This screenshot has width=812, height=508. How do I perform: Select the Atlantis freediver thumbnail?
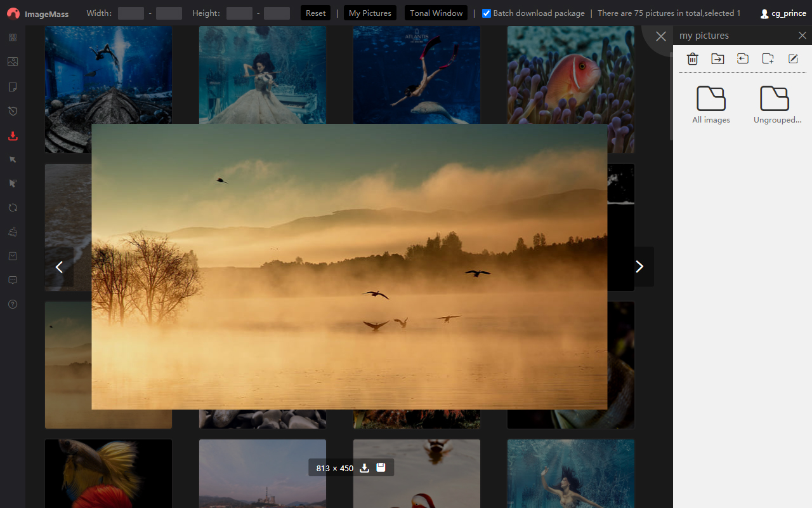click(417, 74)
